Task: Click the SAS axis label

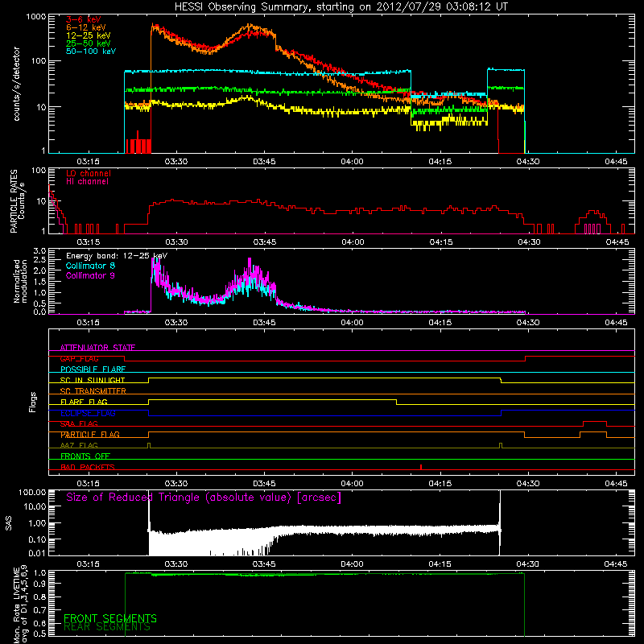Action: click(x=8, y=522)
